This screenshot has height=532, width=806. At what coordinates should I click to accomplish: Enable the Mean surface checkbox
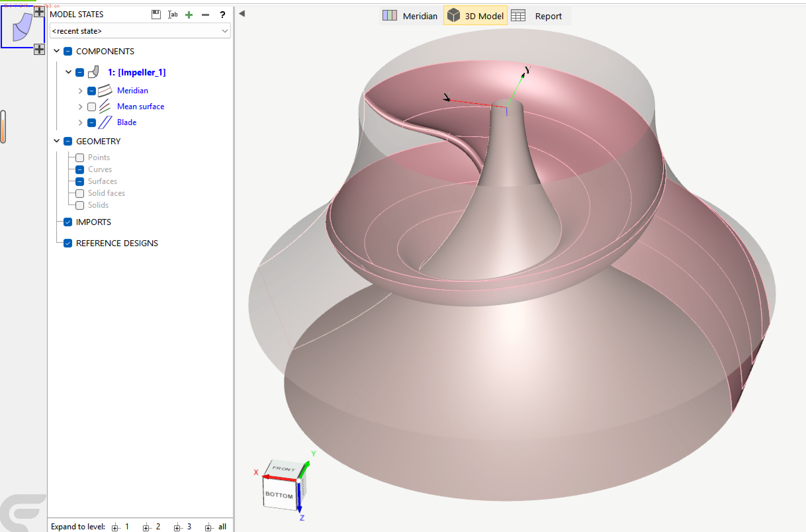point(92,107)
